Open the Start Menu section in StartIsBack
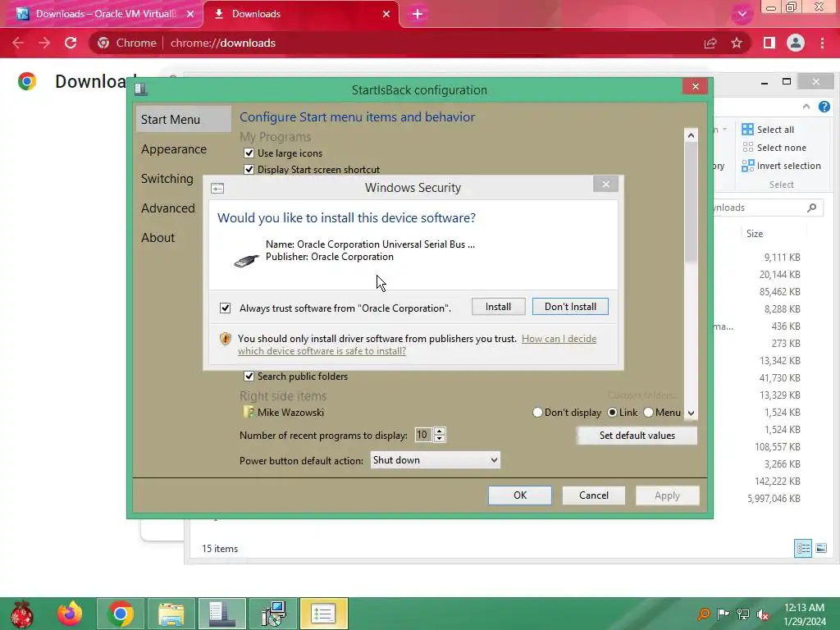The image size is (840, 630). [183, 120]
